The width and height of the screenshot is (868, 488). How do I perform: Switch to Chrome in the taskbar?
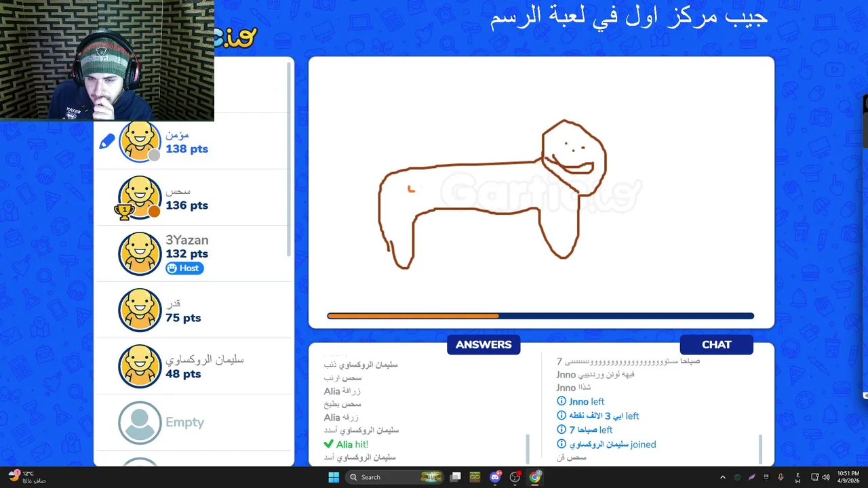coord(535,477)
